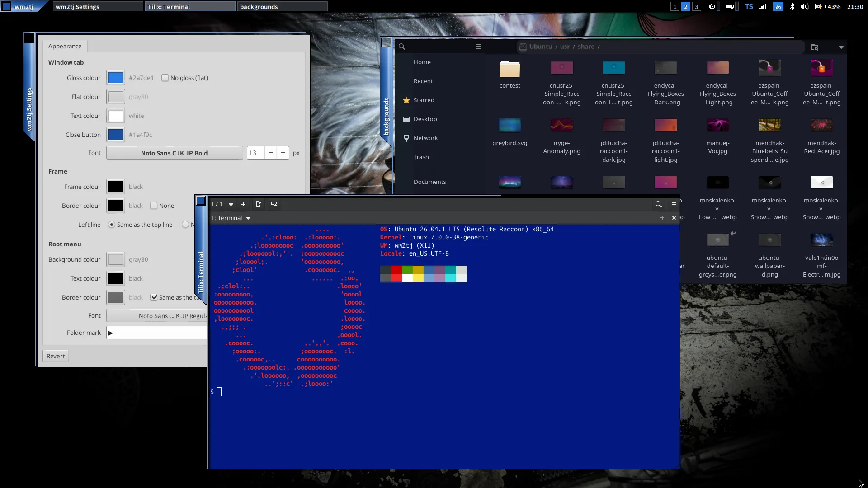Click the brightness tray icon
868x488 pixels.
pyautogui.click(x=712, y=7)
